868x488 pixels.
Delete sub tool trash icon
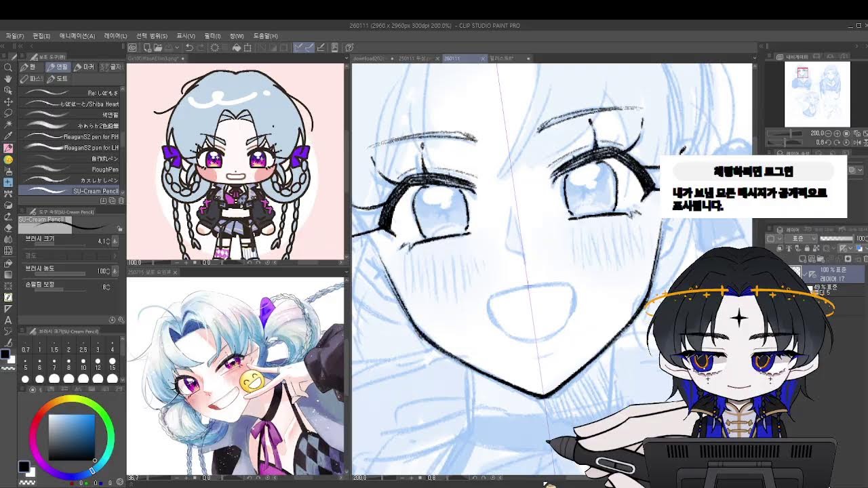(x=121, y=201)
